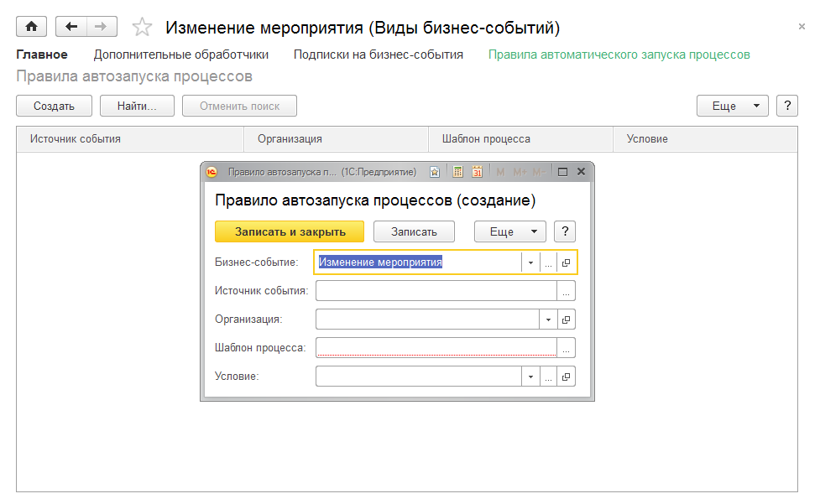Viewport: 820px width, 504px height.
Task: Click into the Источник события field
Action: click(x=436, y=291)
